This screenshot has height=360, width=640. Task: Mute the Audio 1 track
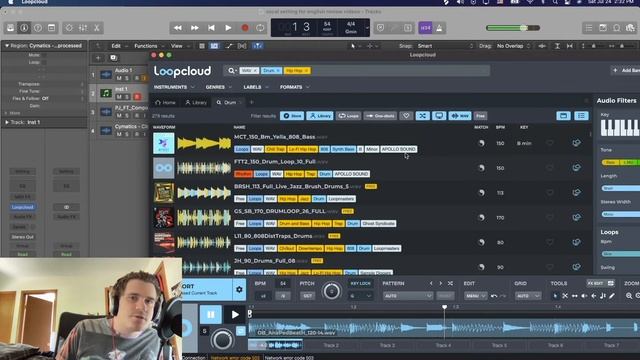(119, 78)
